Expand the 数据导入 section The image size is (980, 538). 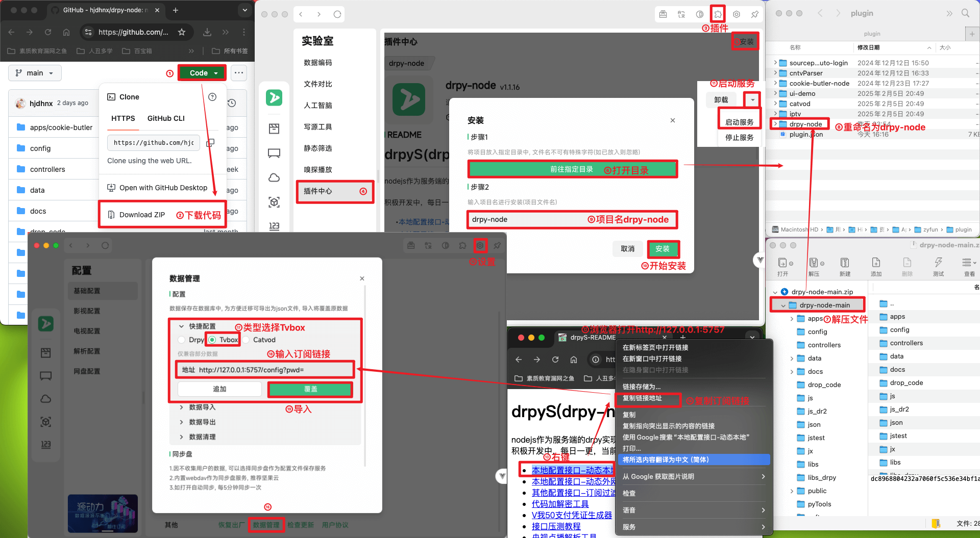pyautogui.click(x=181, y=407)
